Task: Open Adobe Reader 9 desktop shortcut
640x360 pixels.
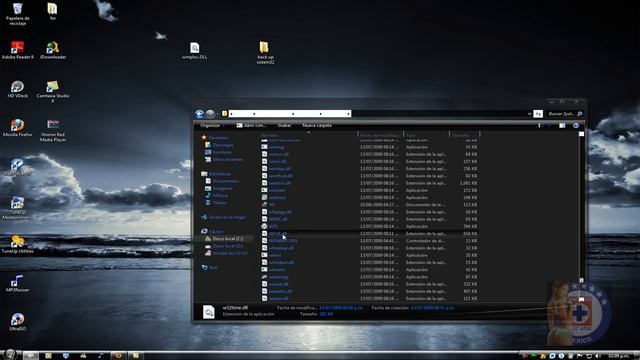Action: pyautogui.click(x=18, y=51)
